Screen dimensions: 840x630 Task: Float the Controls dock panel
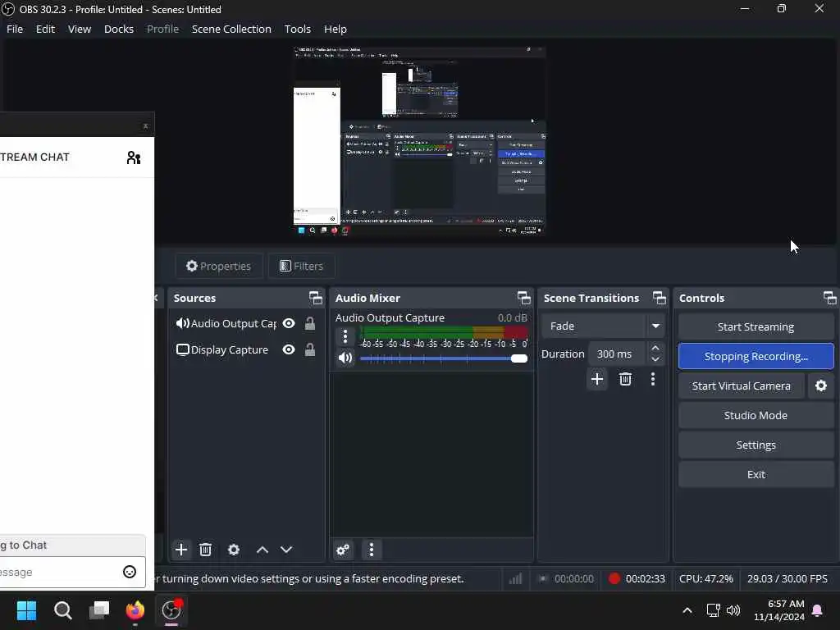click(x=830, y=298)
